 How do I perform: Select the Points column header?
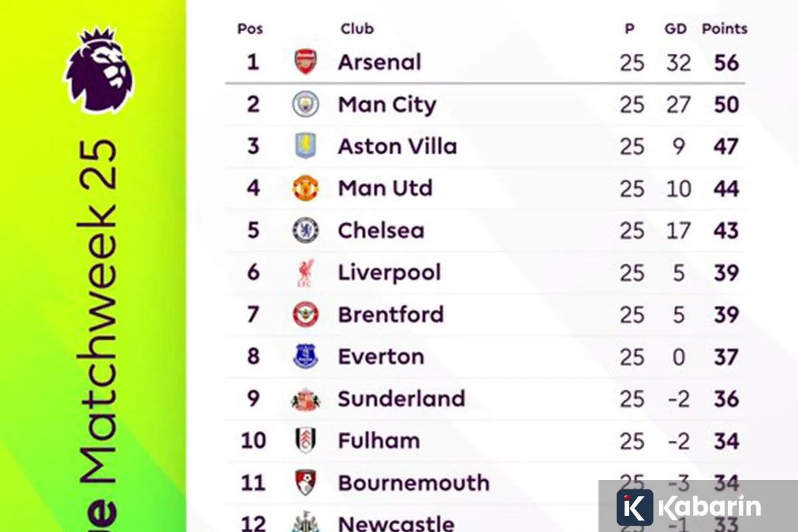(724, 29)
